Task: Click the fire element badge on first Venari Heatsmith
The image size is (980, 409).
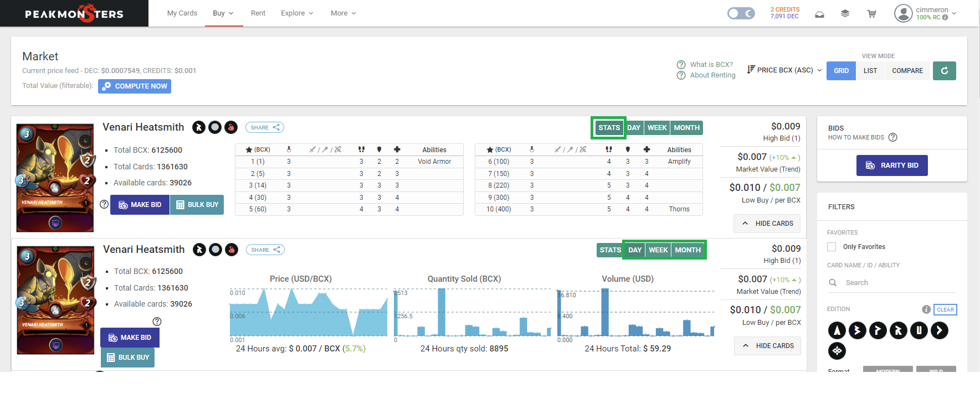Action: coord(231,127)
